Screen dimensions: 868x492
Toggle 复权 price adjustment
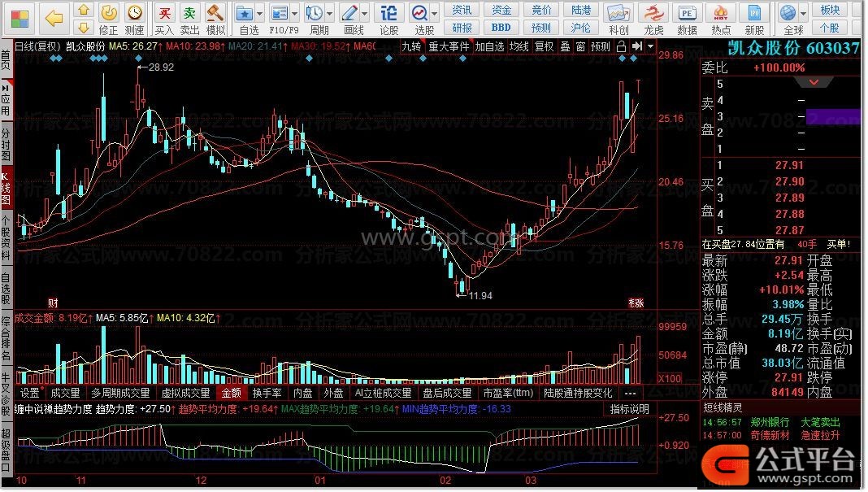tap(544, 46)
